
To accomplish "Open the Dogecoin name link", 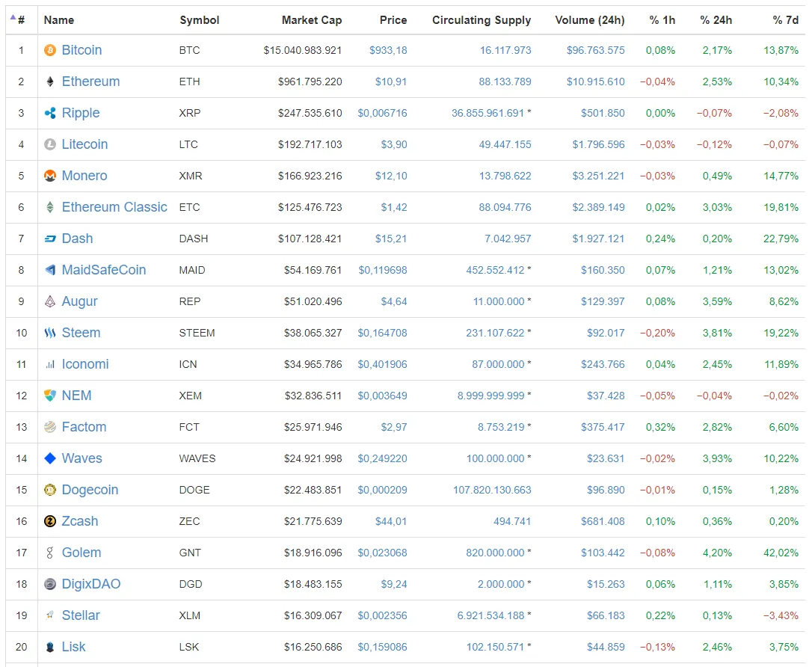I will click(x=90, y=490).
